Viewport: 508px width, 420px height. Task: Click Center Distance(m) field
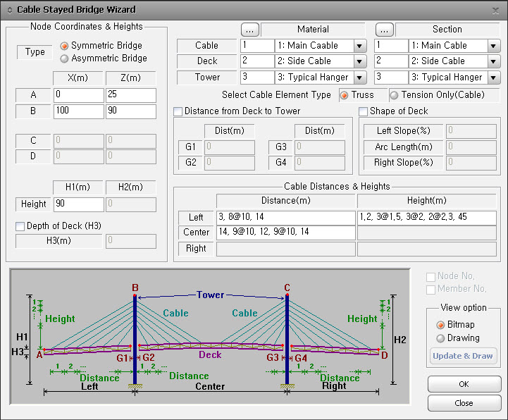click(286, 233)
